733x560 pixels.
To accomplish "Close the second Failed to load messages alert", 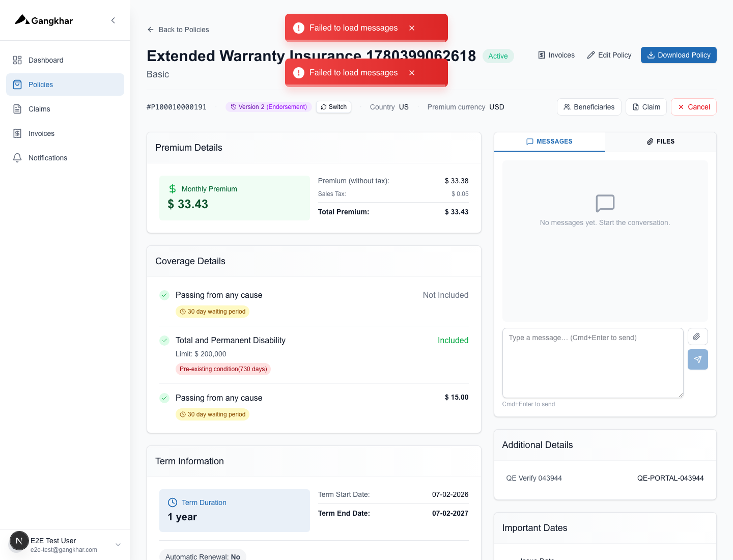I will tap(412, 73).
